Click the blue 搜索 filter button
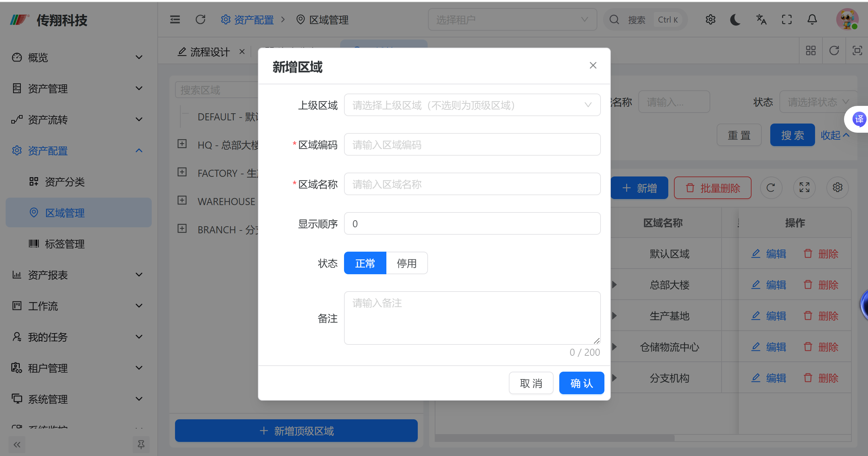This screenshot has width=868, height=456. pyautogui.click(x=792, y=135)
